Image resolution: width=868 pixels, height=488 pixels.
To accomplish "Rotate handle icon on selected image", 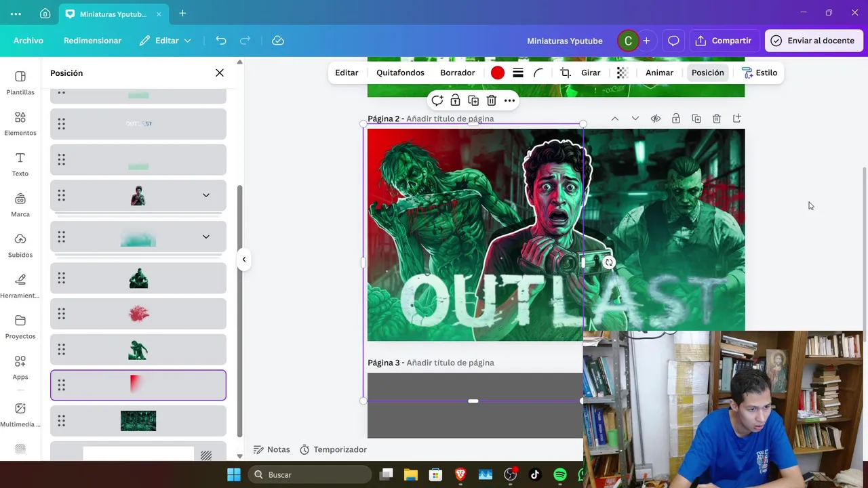I will [x=609, y=263].
